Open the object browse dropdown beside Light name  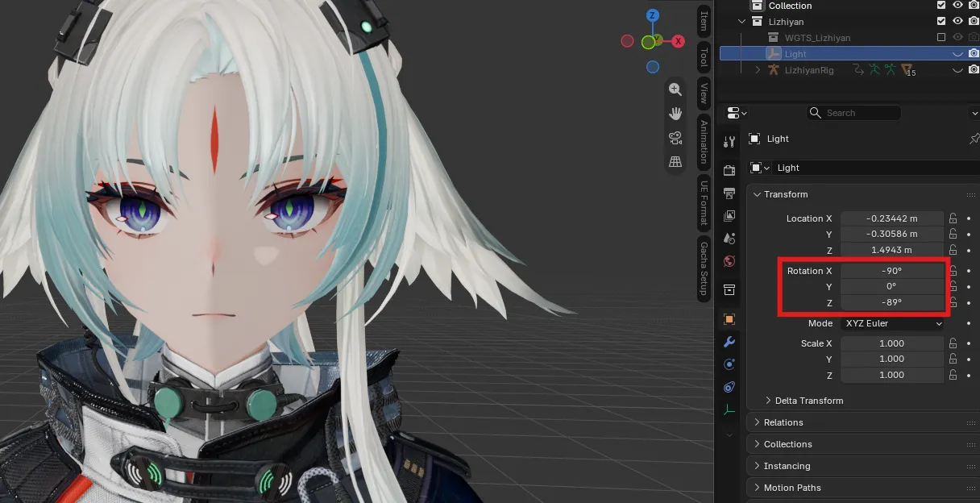(x=760, y=168)
